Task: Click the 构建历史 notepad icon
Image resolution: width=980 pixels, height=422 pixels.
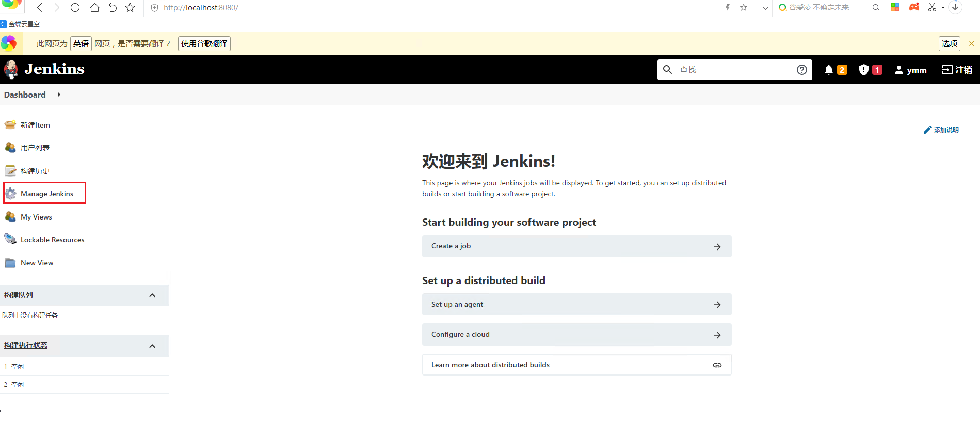Action: tap(10, 170)
